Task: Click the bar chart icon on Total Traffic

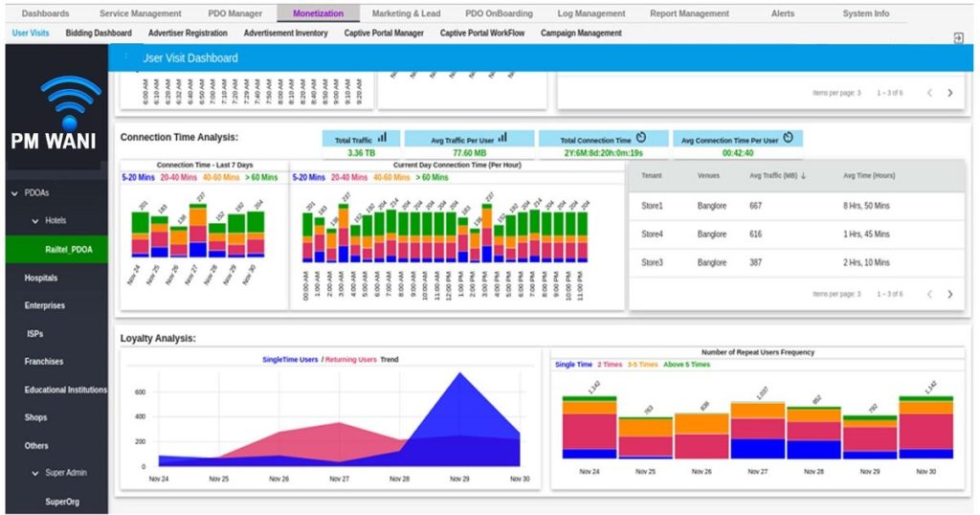Action: 383,139
